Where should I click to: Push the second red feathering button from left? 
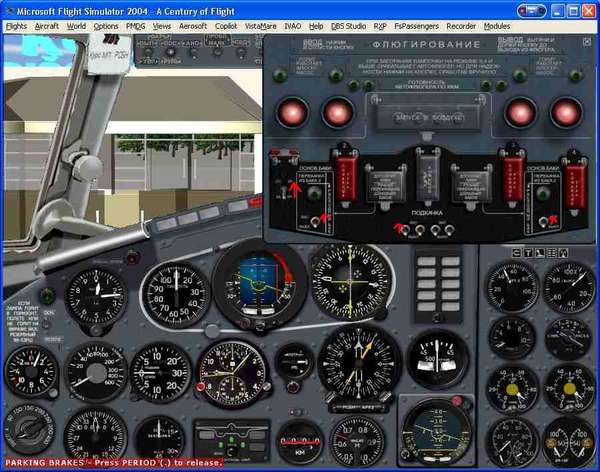pyautogui.click(x=338, y=112)
